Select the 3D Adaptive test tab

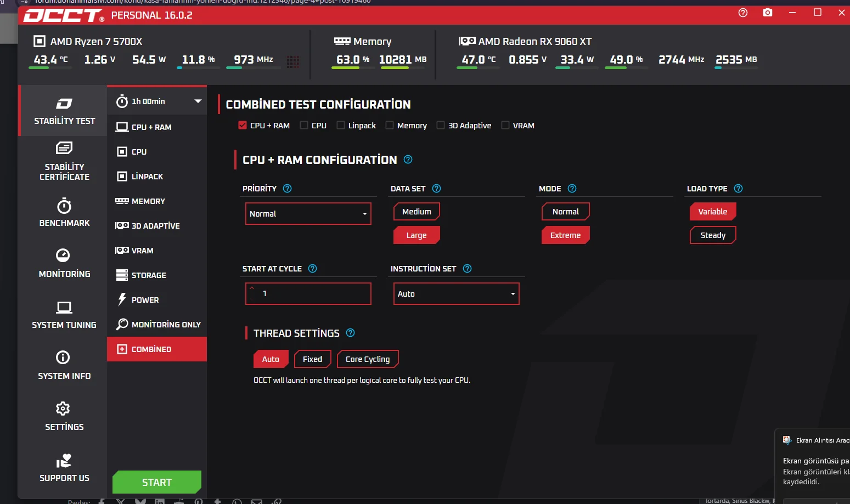coord(157,226)
